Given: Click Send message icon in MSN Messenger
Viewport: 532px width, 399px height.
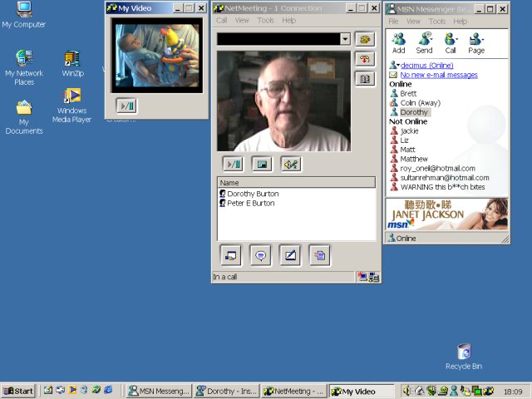Looking at the screenshot, I should 424,43.
